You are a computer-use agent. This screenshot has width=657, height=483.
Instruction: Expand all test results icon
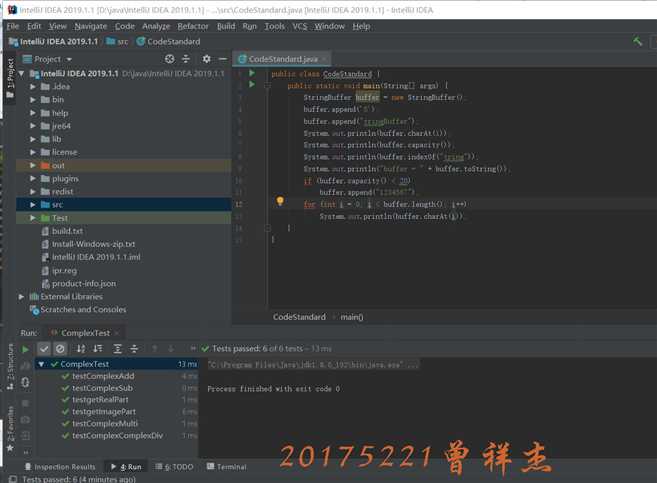(118, 349)
